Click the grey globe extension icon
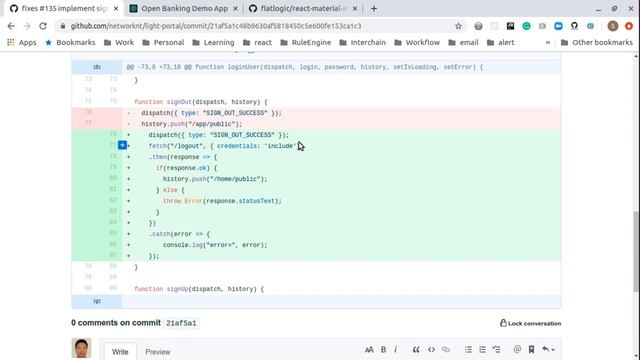 [478, 26]
